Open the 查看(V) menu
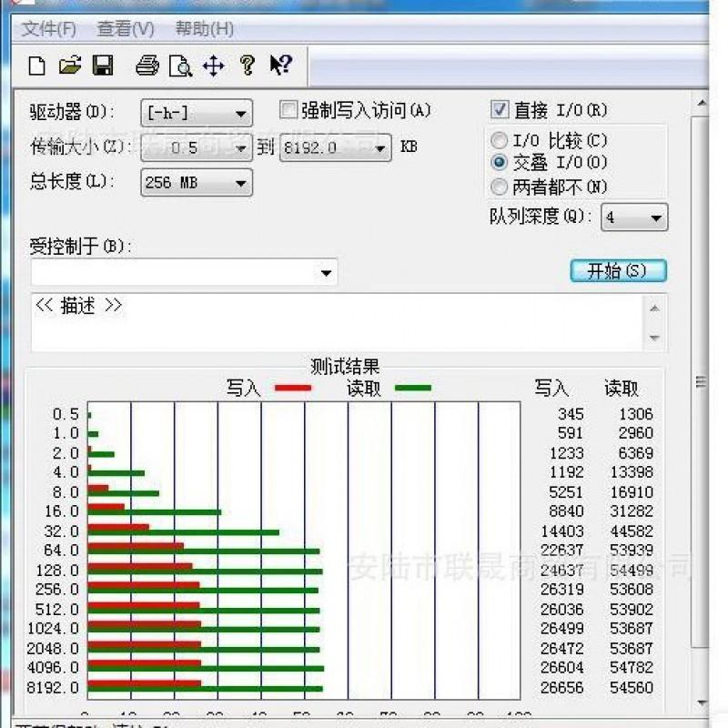The image size is (728, 728). (126, 29)
